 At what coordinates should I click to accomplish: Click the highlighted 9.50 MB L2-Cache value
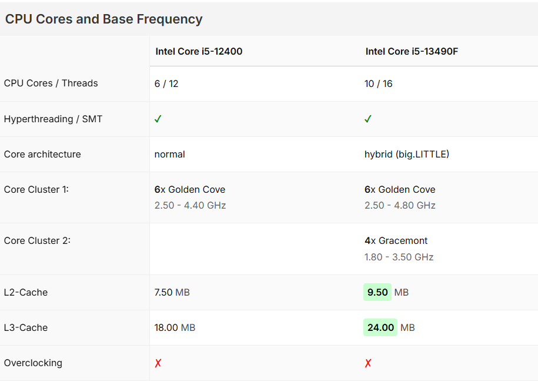(377, 292)
